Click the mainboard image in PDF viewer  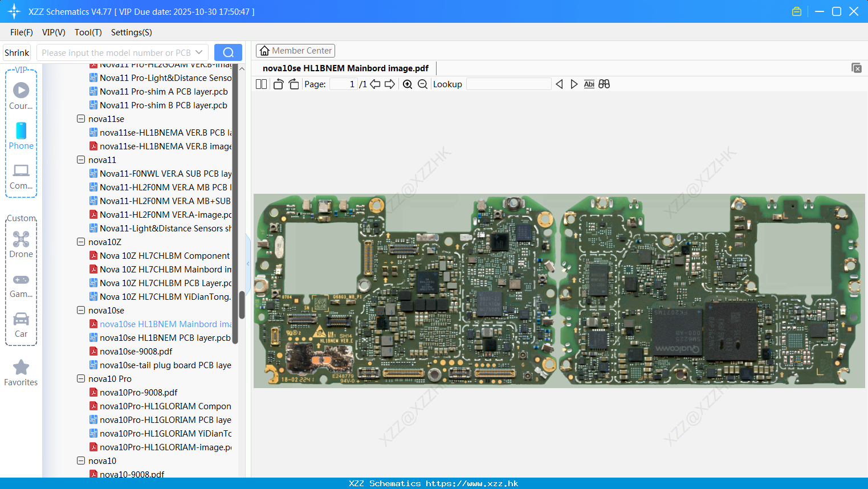[559, 291]
